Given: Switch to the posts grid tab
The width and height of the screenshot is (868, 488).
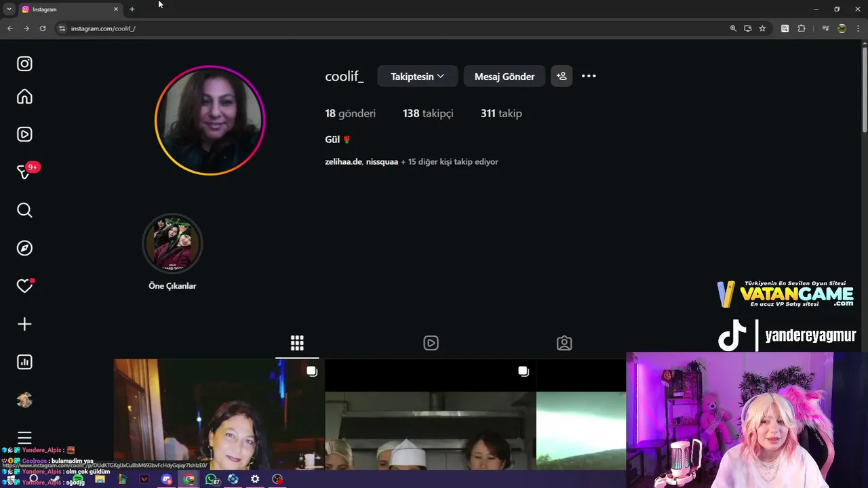Looking at the screenshot, I should 297,343.
